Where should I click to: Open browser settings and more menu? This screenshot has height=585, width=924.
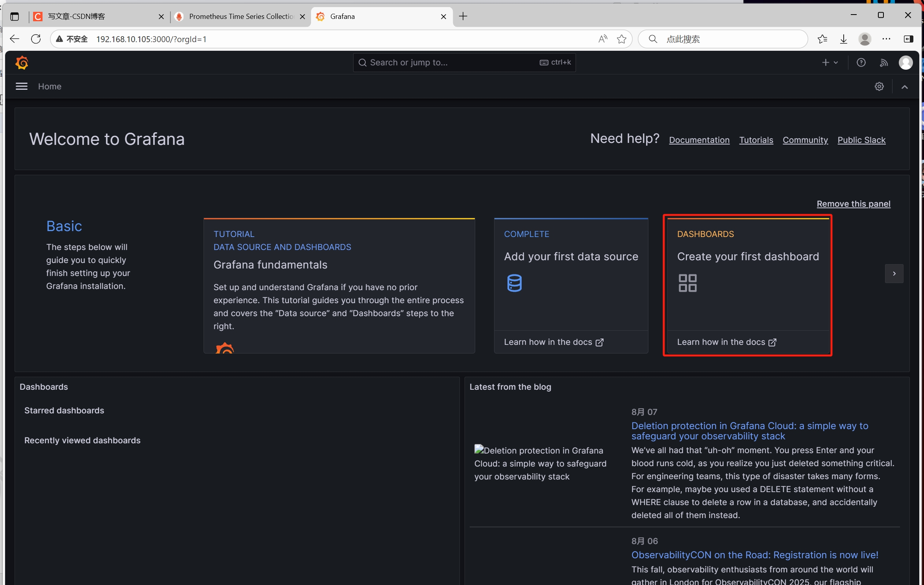pos(886,39)
